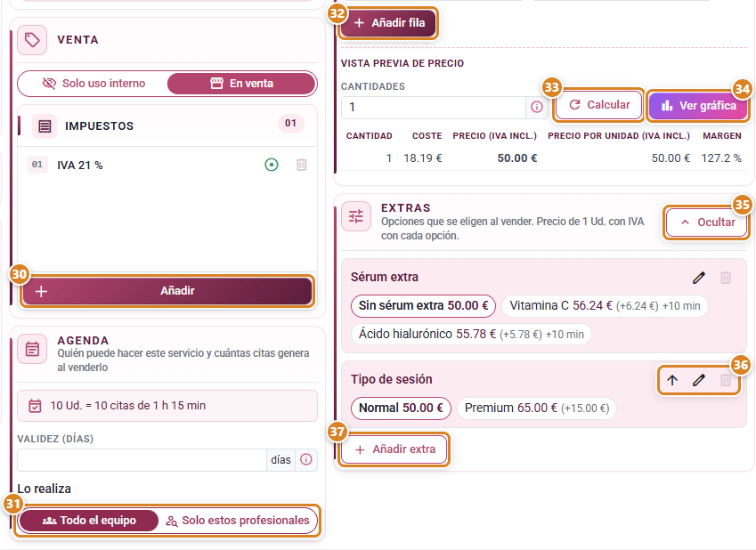Delete the Sérum extra group
This screenshot has height=550, width=756.
(726, 278)
